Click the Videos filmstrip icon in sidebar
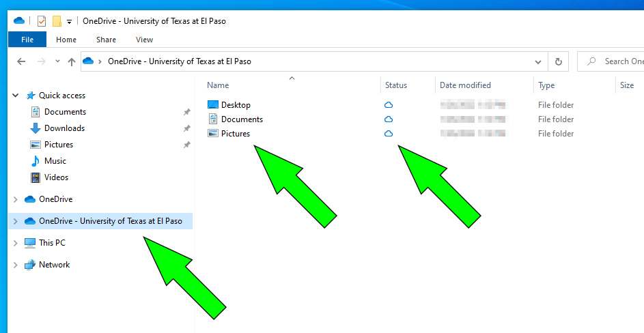 coord(36,177)
